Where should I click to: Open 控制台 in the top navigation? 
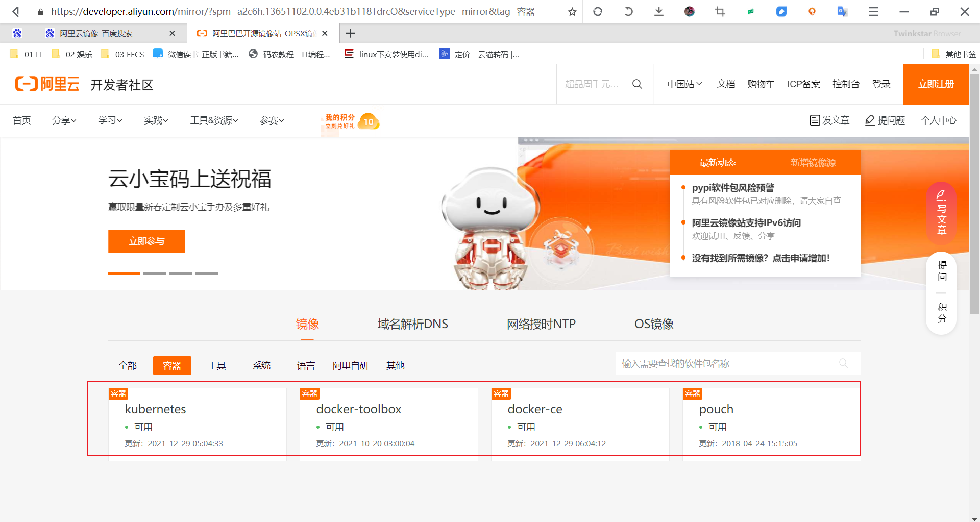tap(846, 84)
